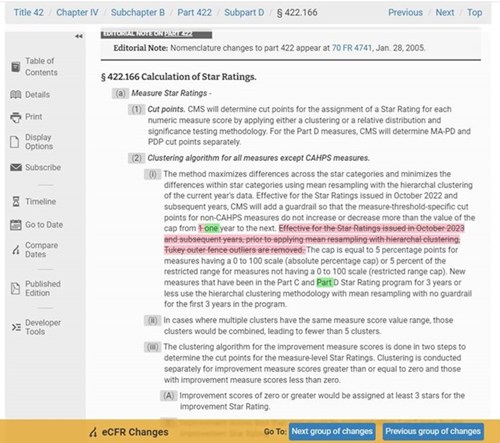Screen dimensions: 500x443
Task: Jump to Top of the page
Action: pos(474,13)
